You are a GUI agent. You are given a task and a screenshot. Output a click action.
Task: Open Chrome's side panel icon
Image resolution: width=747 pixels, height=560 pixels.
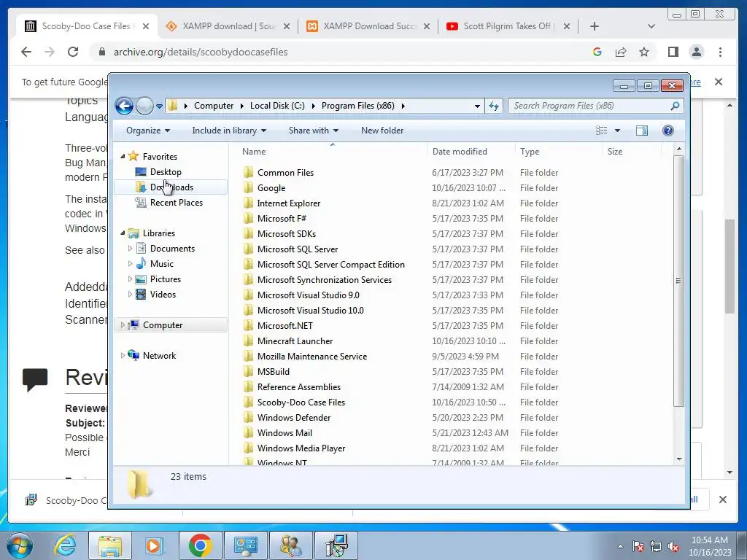click(673, 52)
